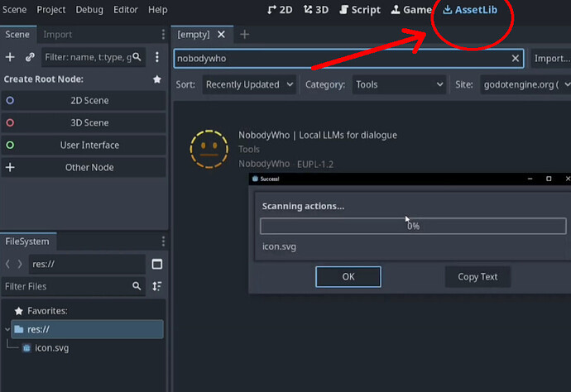Click Copy Text in the dialog
Screen dimensions: 571x392
point(477,276)
